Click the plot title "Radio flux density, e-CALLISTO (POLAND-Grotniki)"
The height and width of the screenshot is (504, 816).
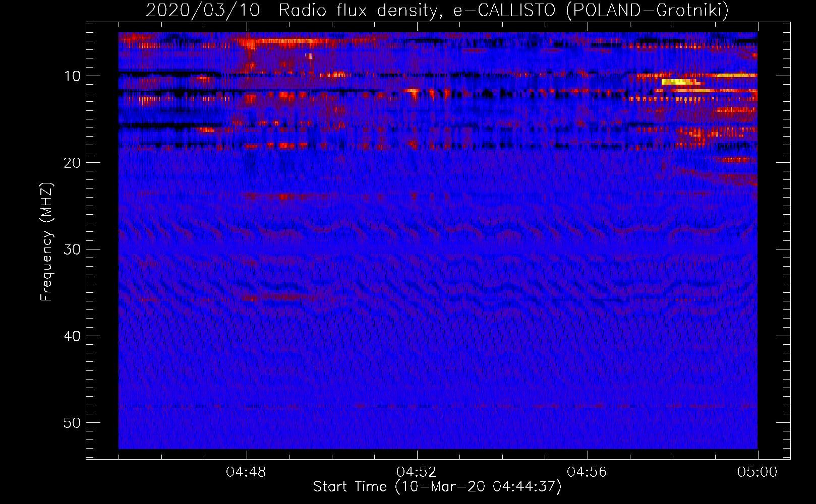(x=503, y=10)
